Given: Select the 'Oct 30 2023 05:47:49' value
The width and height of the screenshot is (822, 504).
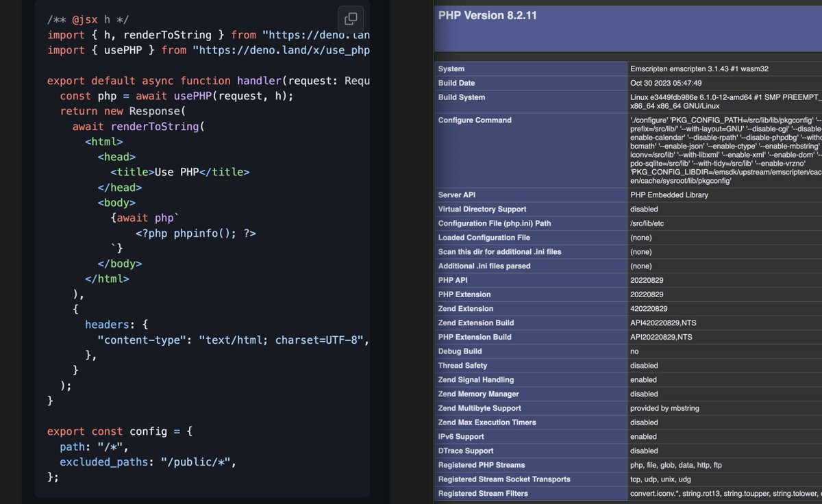Looking at the screenshot, I should pos(666,83).
